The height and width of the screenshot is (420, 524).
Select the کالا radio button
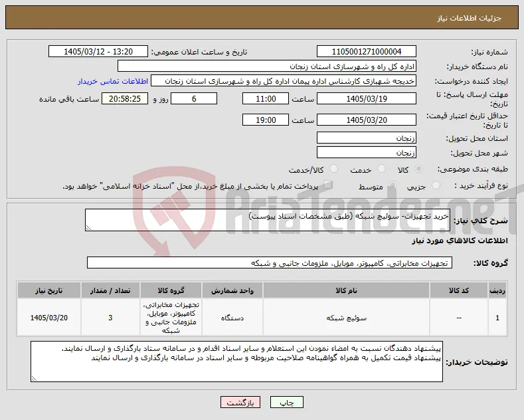418,169
